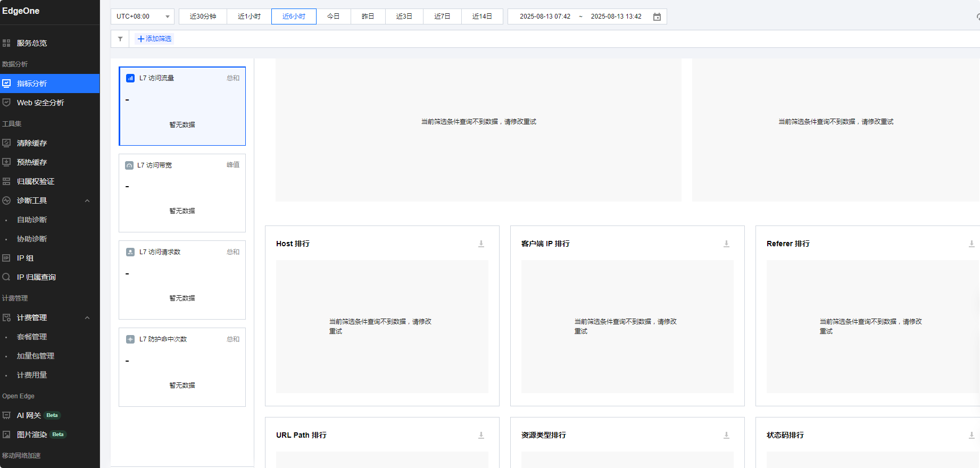The width and height of the screenshot is (980, 468).
Task: Open the IP 组 sidebar icon
Action: click(6, 258)
